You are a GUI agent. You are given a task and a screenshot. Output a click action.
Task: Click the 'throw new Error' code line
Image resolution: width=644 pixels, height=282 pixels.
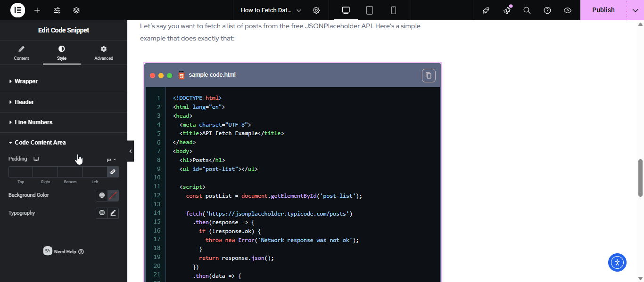pyautogui.click(x=282, y=240)
